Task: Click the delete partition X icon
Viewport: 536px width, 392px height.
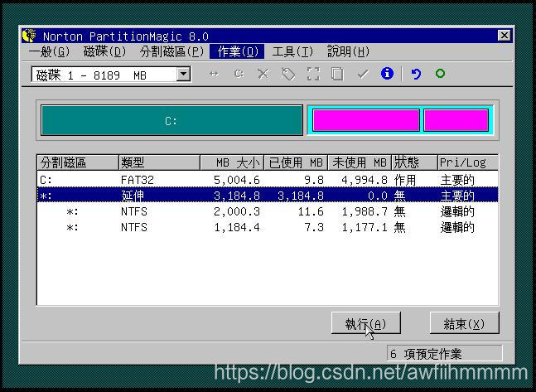Action: pos(263,74)
